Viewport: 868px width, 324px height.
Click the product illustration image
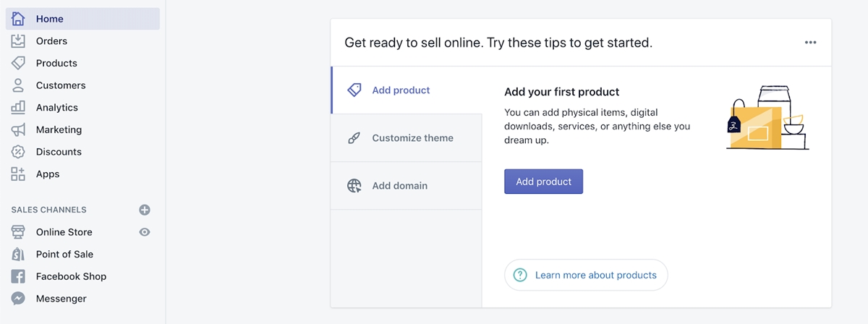click(x=767, y=118)
